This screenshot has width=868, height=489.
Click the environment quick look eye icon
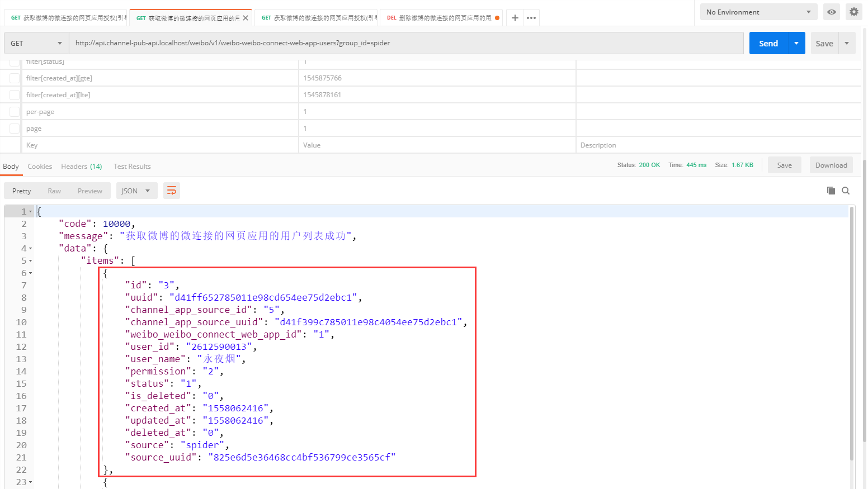tap(832, 12)
